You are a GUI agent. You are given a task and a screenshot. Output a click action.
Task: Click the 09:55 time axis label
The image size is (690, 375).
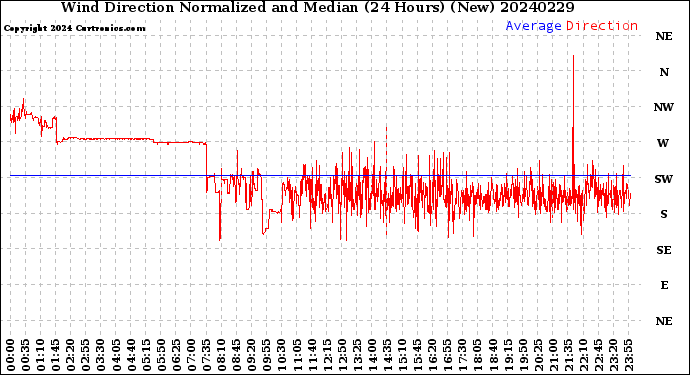coord(267,355)
